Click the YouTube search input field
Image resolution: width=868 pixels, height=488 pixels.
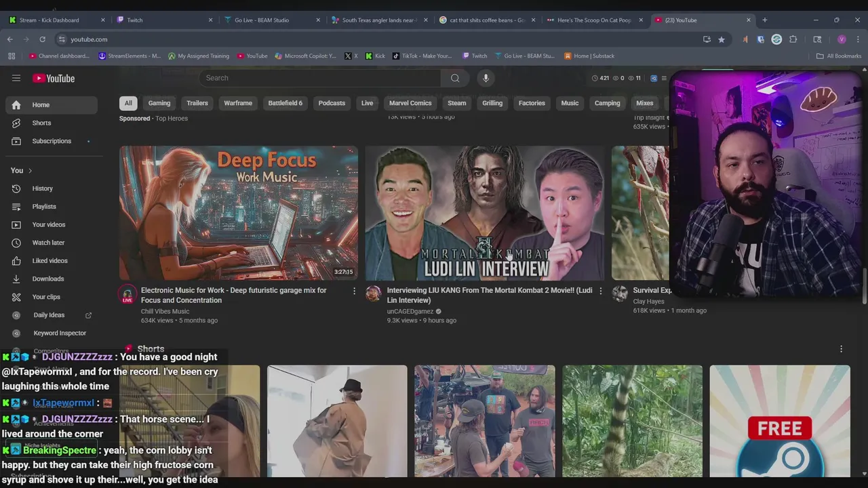(x=320, y=78)
